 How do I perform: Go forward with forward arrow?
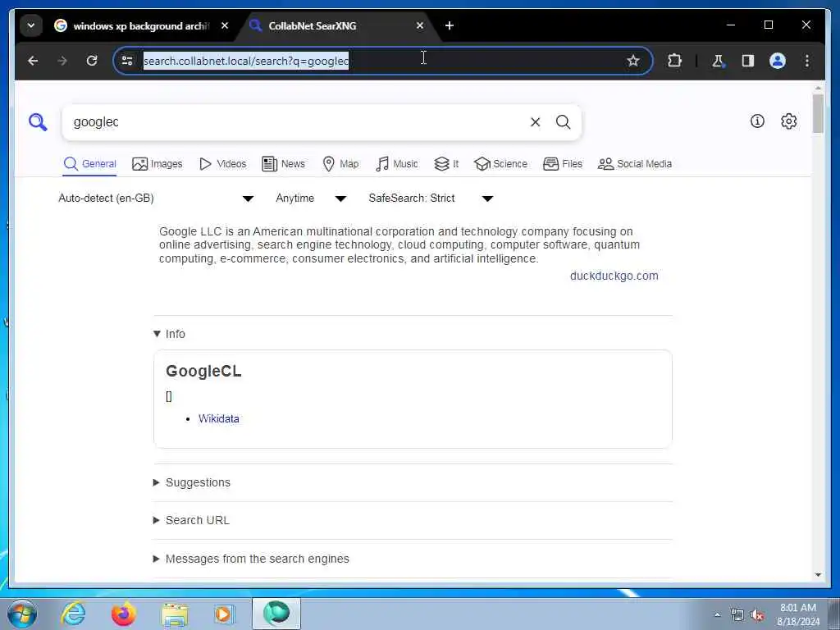click(62, 61)
